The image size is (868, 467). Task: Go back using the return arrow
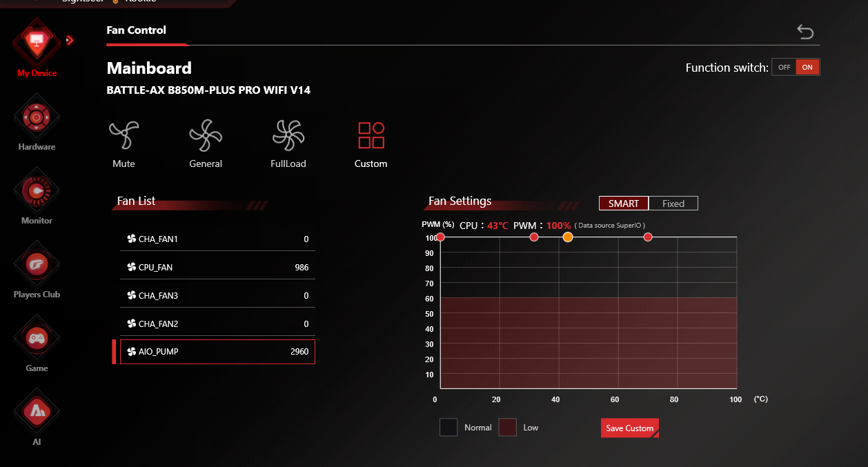coord(805,32)
